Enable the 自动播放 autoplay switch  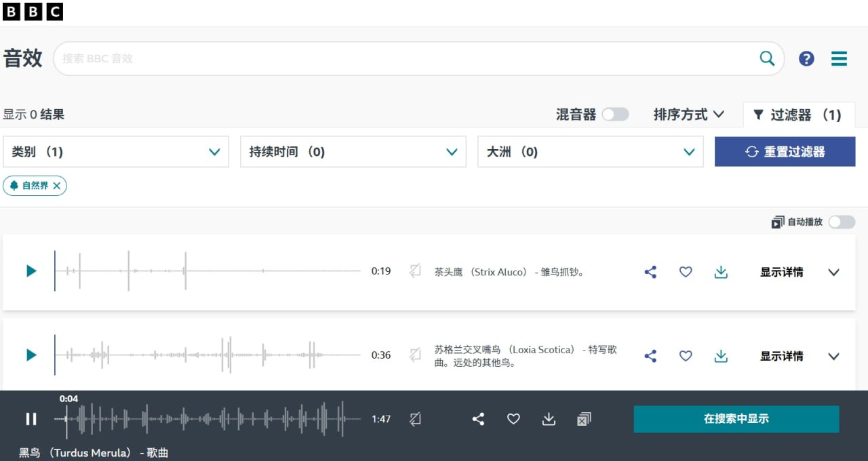(x=842, y=222)
